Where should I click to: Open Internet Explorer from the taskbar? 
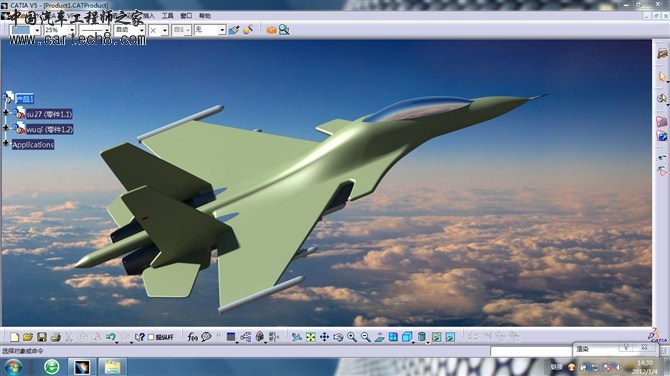pyautogui.click(x=52, y=367)
